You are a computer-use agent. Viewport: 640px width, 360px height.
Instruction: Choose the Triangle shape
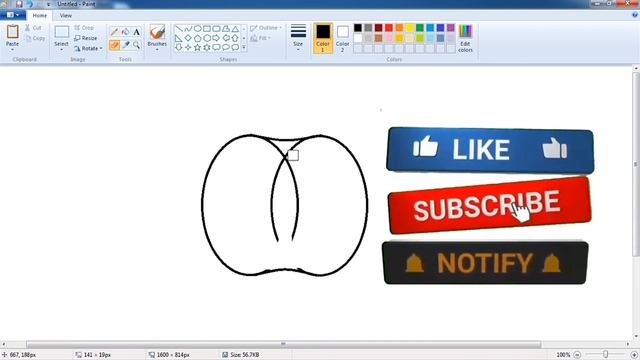[235, 29]
